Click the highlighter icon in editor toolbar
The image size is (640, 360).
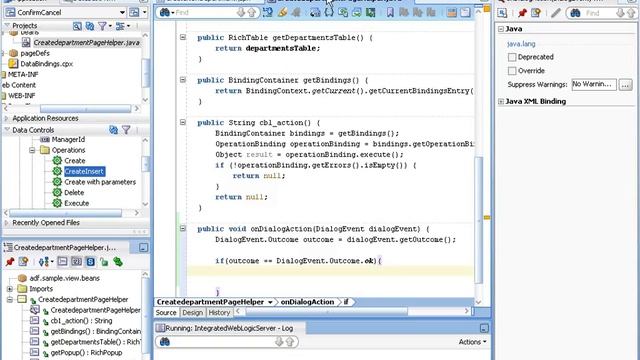[x=282, y=12]
